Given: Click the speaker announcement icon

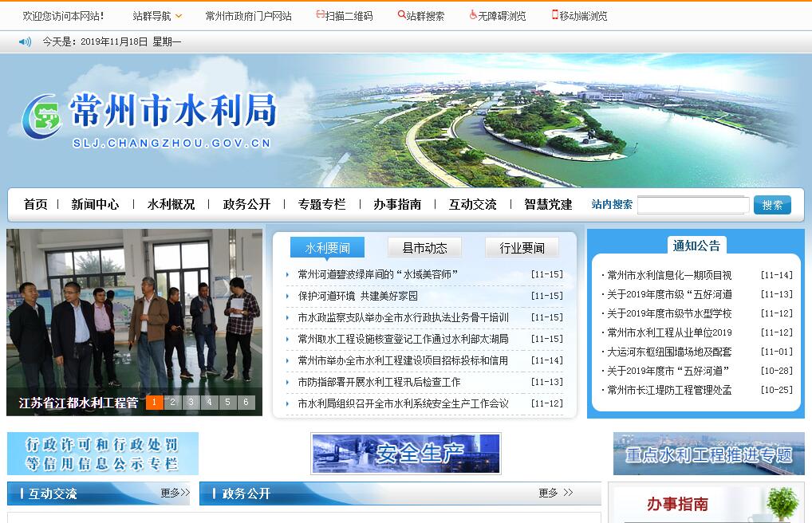Looking at the screenshot, I should [x=25, y=41].
